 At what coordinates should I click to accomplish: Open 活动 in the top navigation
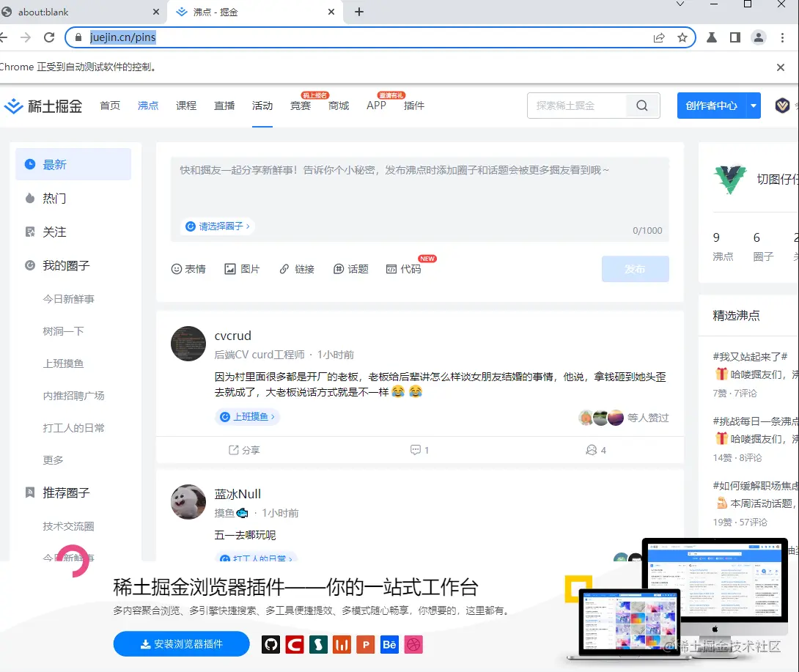click(x=262, y=106)
